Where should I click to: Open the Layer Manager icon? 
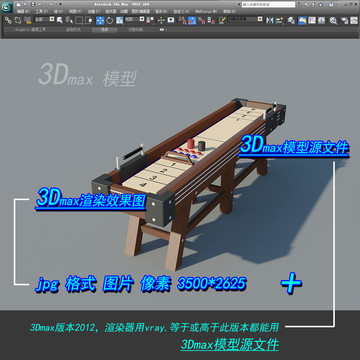(291, 20)
